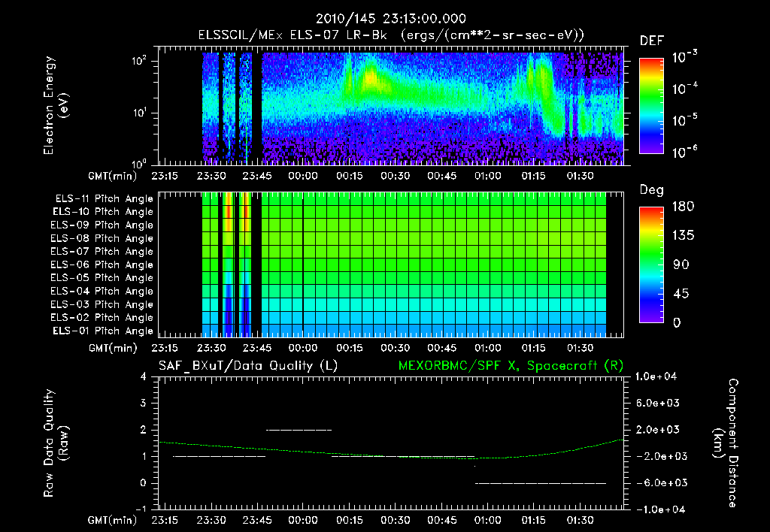Viewport: 770px width, 532px height.
Task: Select the ELS-11 Pitch Angle label
Action: tap(104, 199)
